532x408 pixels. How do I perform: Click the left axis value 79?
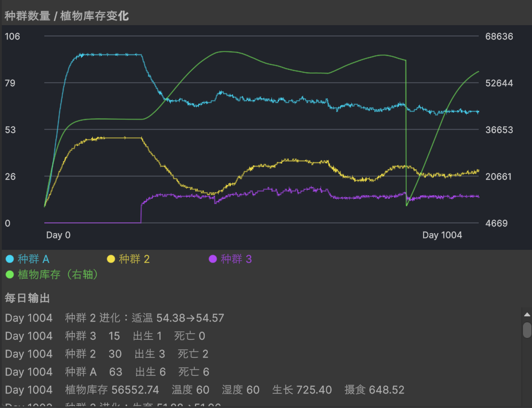[x=10, y=83]
